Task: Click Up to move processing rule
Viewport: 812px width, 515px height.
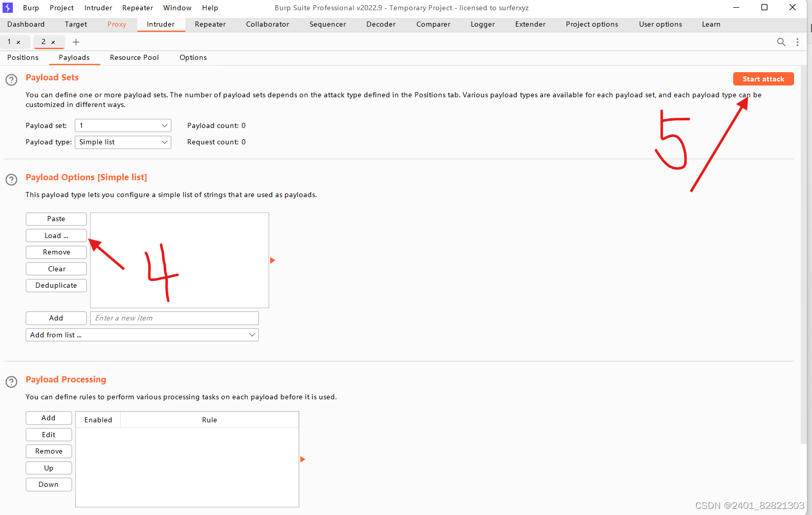Action: point(49,468)
